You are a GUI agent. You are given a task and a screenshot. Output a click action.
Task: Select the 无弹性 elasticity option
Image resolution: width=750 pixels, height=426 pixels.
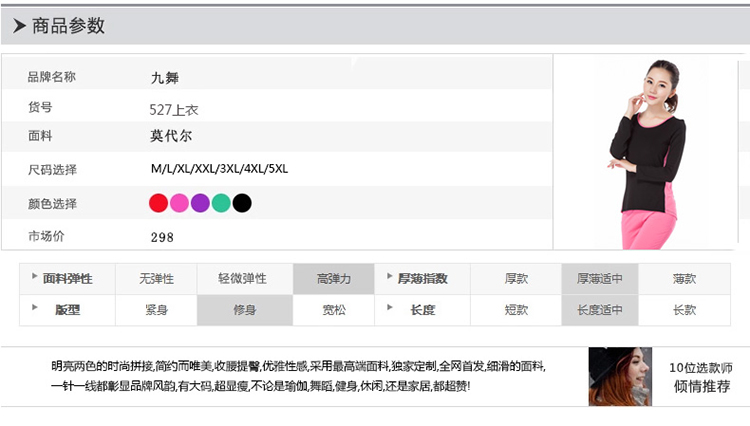(156, 279)
